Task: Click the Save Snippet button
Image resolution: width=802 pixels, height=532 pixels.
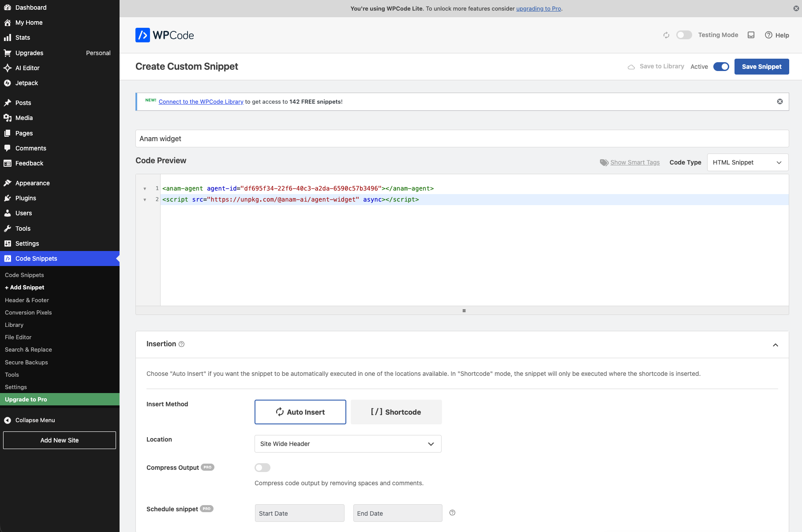Action: tap(761, 67)
